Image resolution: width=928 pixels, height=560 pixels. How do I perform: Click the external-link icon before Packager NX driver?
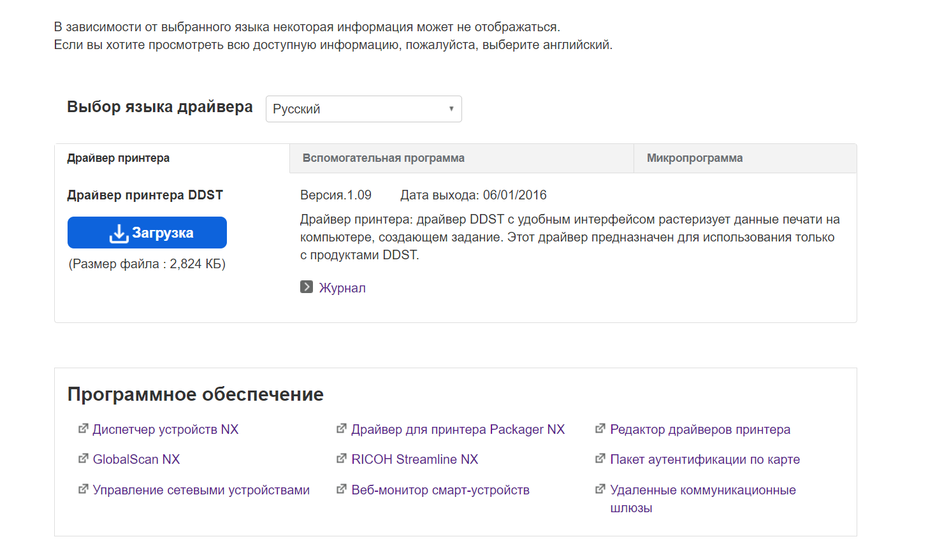(342, 429)
